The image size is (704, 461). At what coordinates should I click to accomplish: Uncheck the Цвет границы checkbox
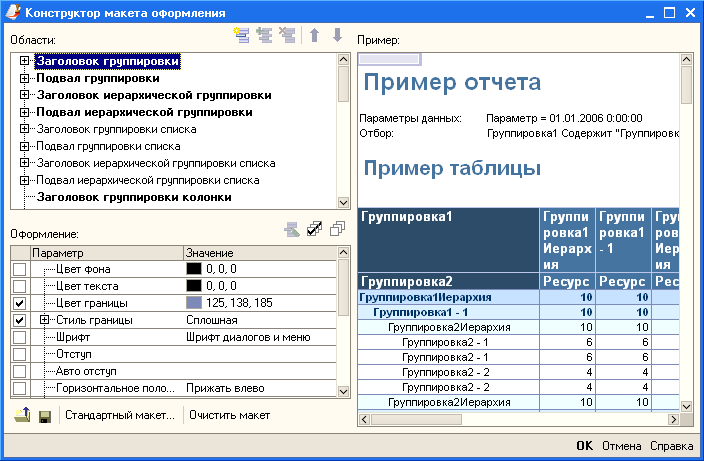tap(19, 303)
